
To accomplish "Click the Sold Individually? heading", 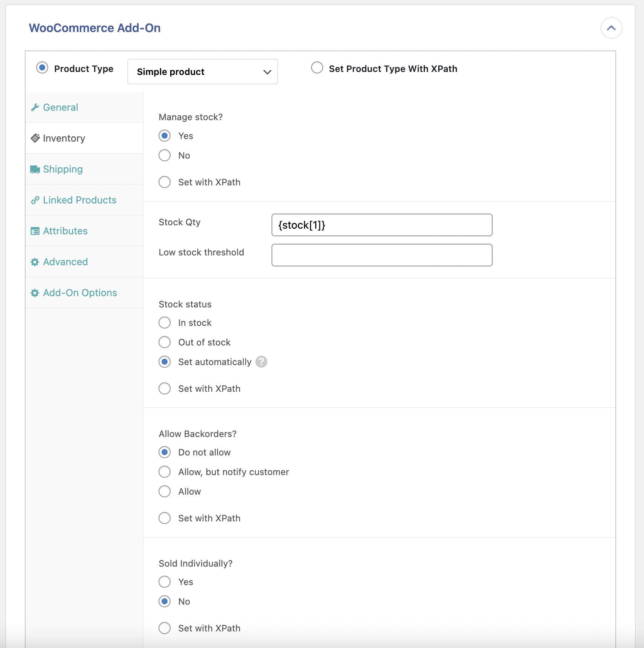I will coord(195,564).
